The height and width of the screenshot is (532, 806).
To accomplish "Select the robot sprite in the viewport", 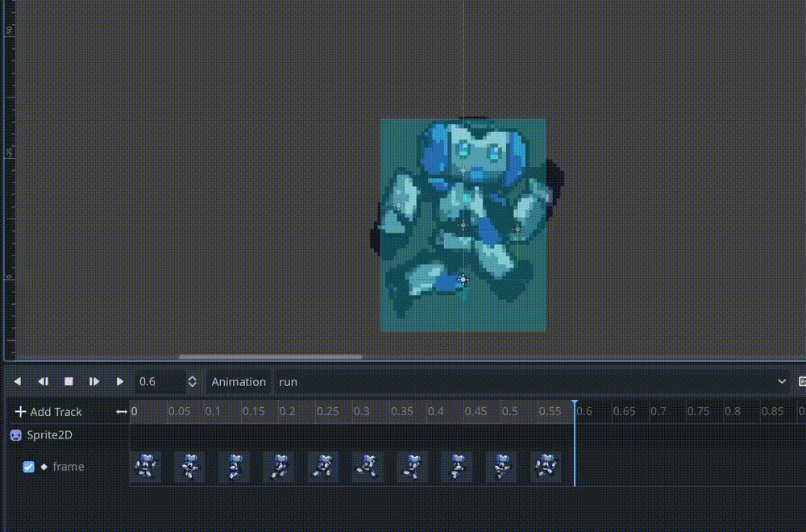I will (463, 225).
